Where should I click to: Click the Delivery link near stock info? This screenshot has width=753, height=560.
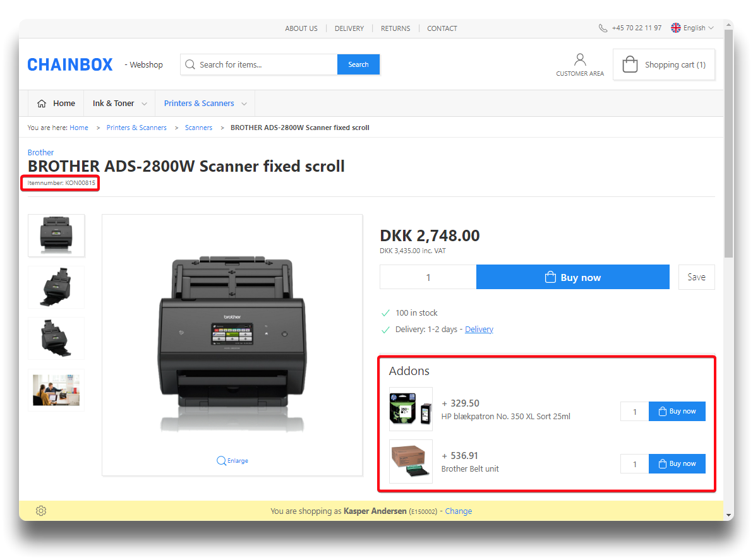point(479,330)
